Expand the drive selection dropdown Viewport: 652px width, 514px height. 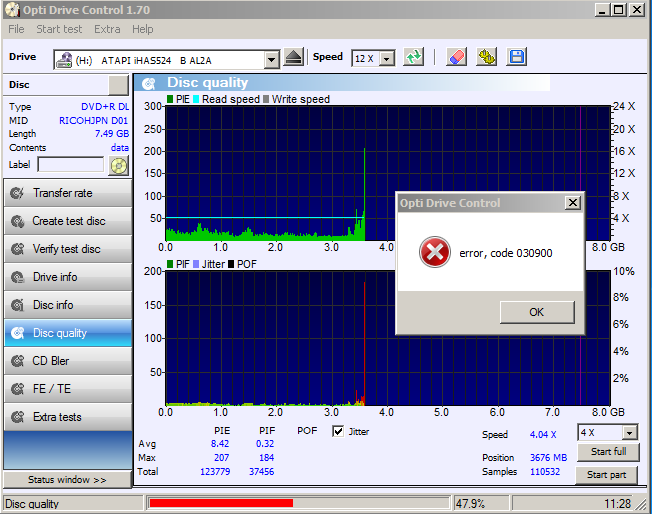pyautogui.click(x=271, y=60)
